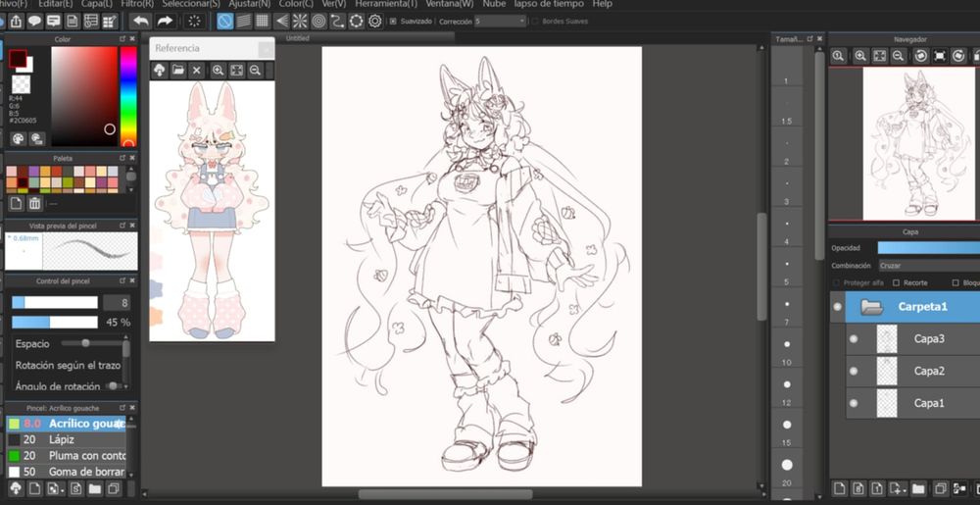The height and width of the screenshot is (505, 980).
Task: Click the Redo arrow in the toolbar
Action: (165, 22)
